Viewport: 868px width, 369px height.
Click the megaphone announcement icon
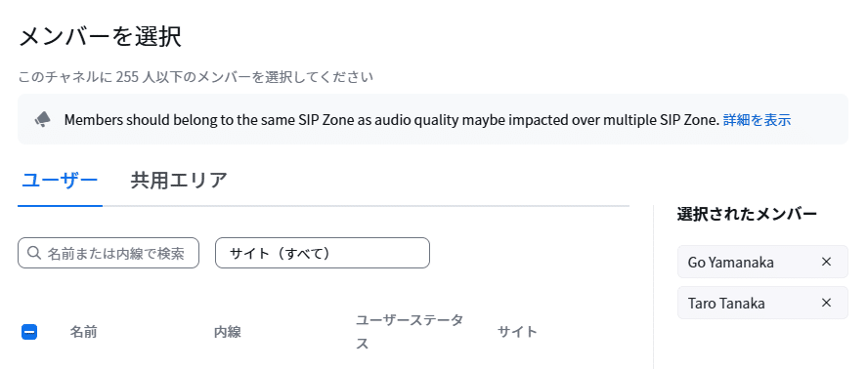pyautogui.click(x=43, y=119)
